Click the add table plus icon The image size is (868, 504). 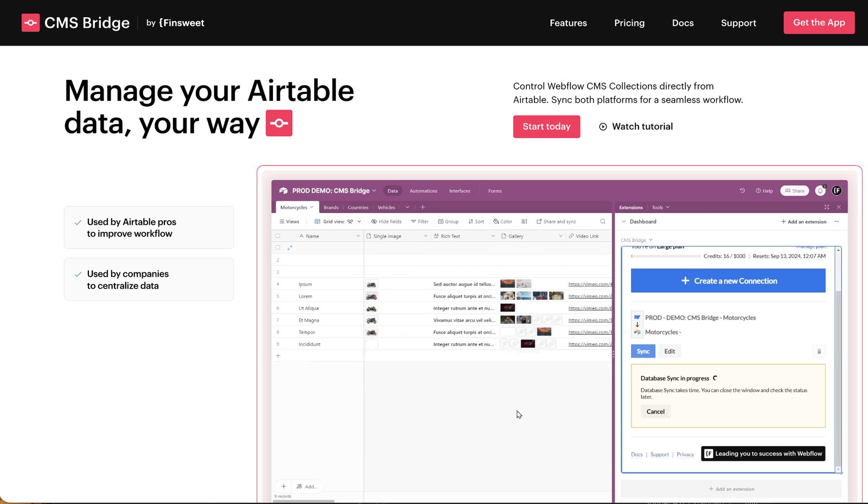[x=423, y=207]
